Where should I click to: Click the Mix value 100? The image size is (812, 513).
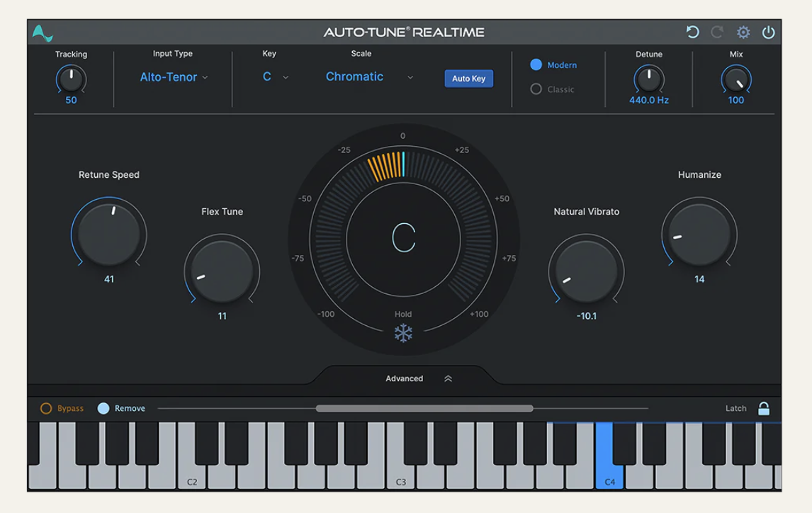point(736,101)
